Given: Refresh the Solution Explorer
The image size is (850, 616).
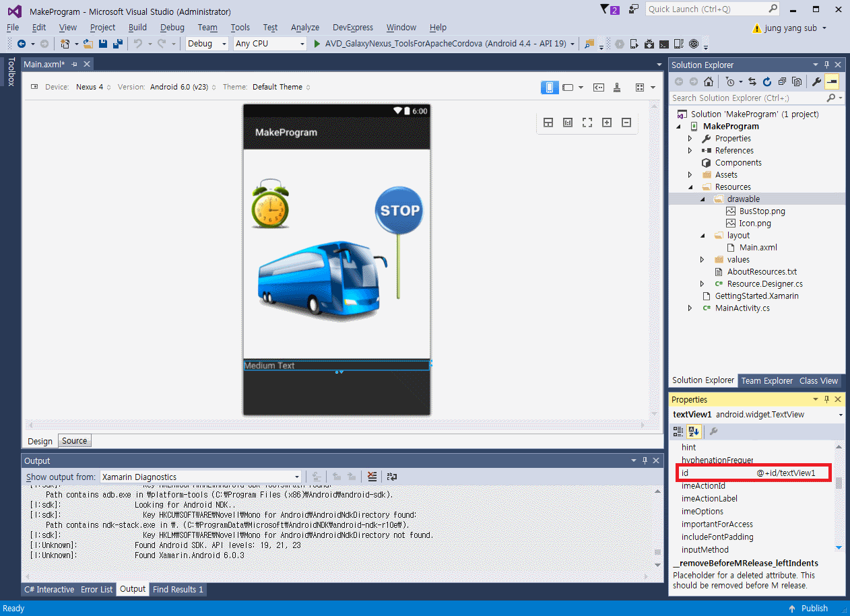Looking at the screenshot, I should point(767,81).
